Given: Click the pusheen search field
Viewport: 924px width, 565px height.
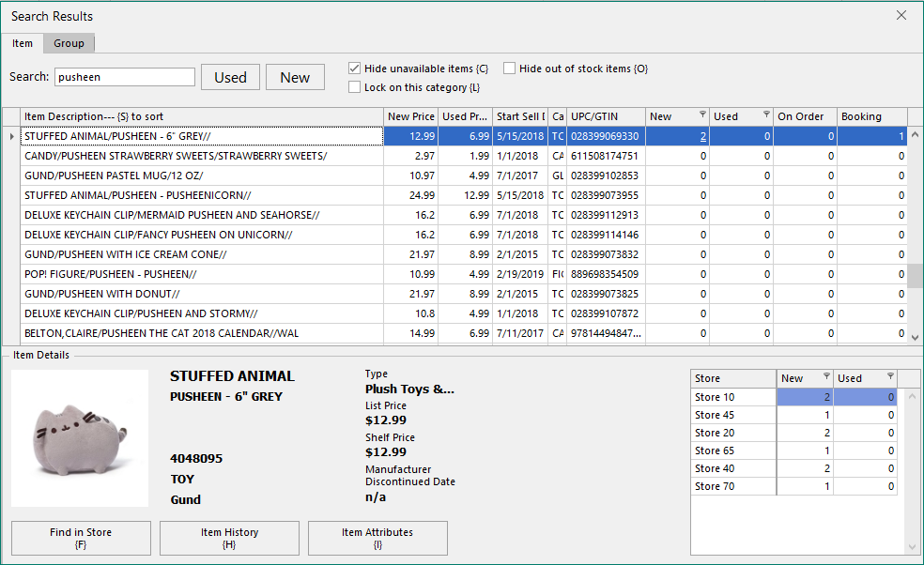Looking at the screenshot, I should [125, 77].
